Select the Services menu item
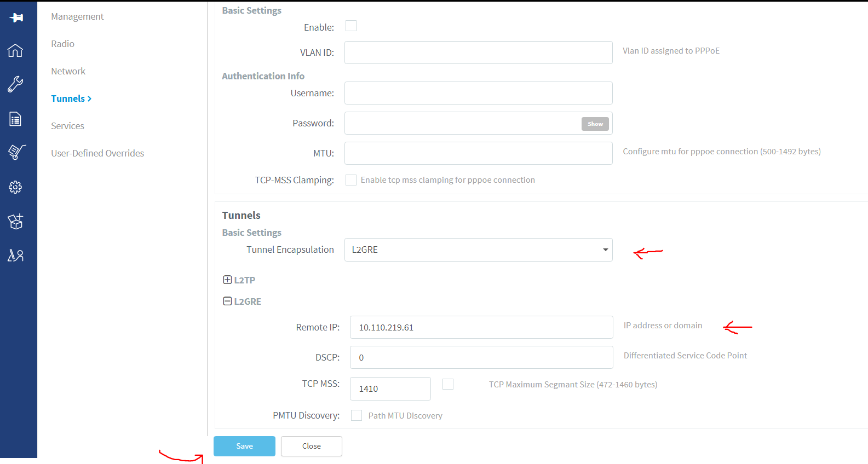The height and width of the screenshot is (464, 868). [67, 126]
